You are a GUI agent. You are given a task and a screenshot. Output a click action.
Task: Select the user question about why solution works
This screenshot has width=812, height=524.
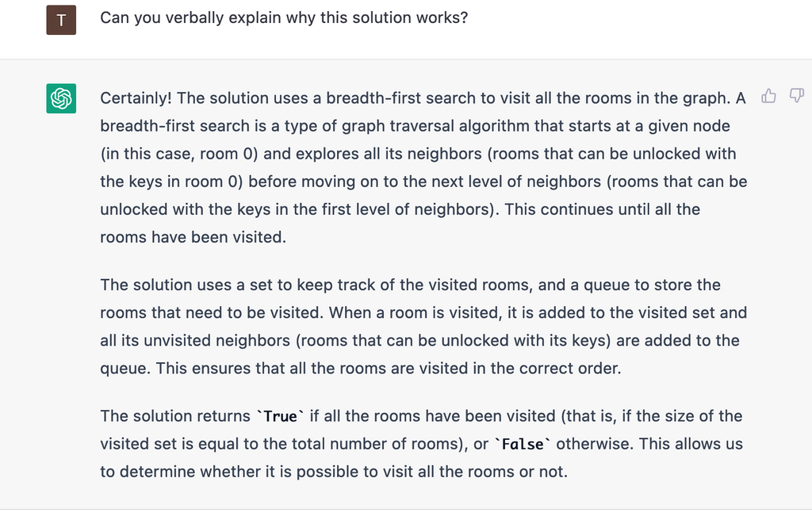click(284, 17)
